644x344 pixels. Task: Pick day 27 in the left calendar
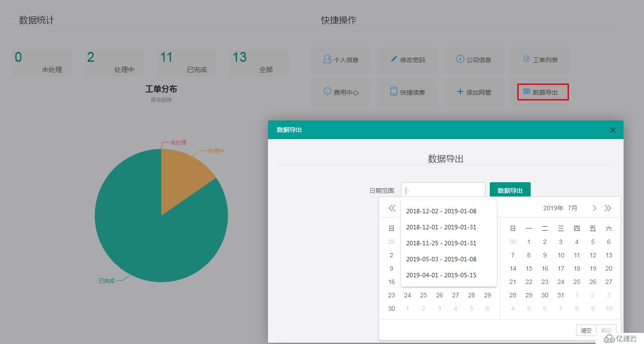click(456, 295)
